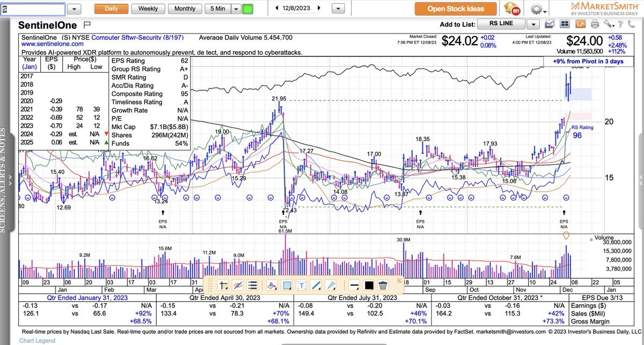Image resolution: width=644 pixels, height=345 pixels.
Task: Toggle hide annotations eye icon
Action: (x=238, y=285)
